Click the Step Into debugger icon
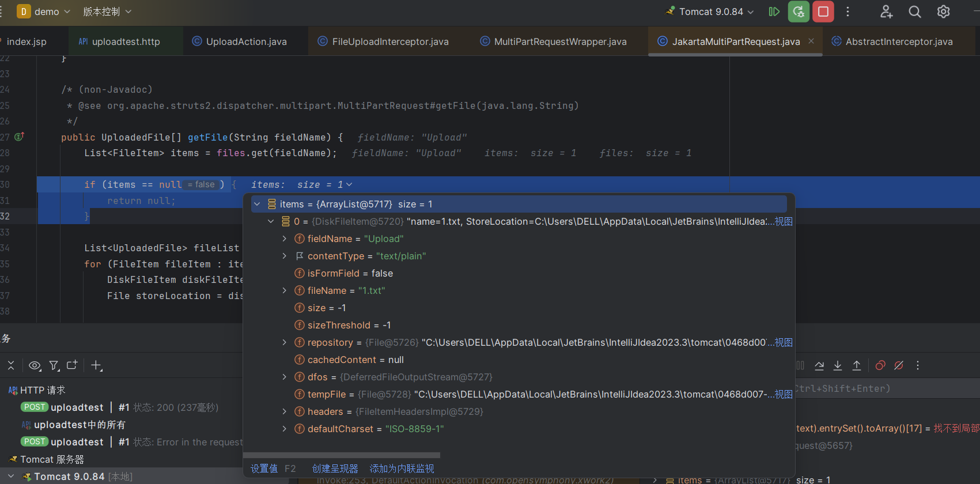 [x=838, y=365]
